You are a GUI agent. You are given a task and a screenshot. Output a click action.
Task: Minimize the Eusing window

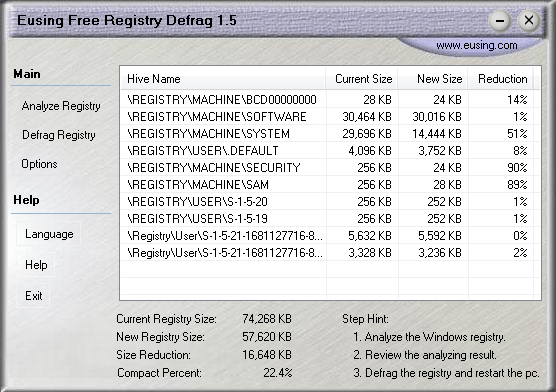click(500, 21)
